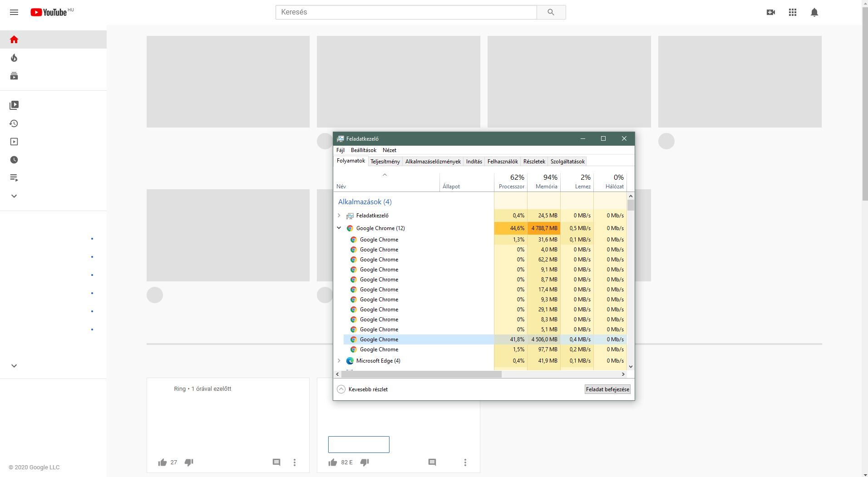868x477 pixels.
Task: Click Kevesebb részlet to collapse details
Action: coord(363,389)
